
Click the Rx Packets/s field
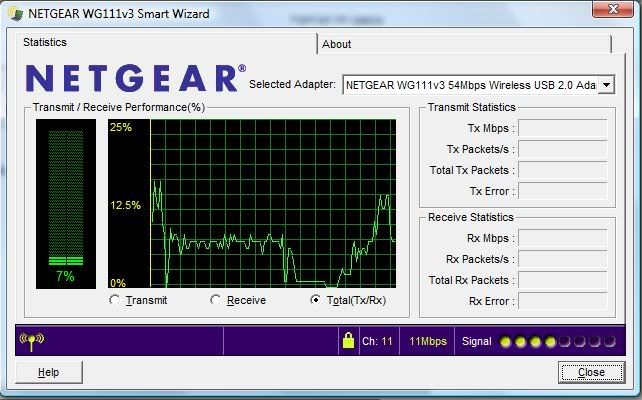[563, 259]
